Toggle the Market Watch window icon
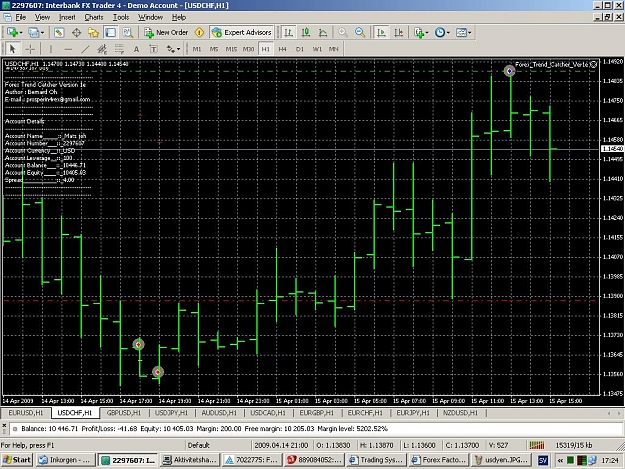 click(x=59, y=33)
